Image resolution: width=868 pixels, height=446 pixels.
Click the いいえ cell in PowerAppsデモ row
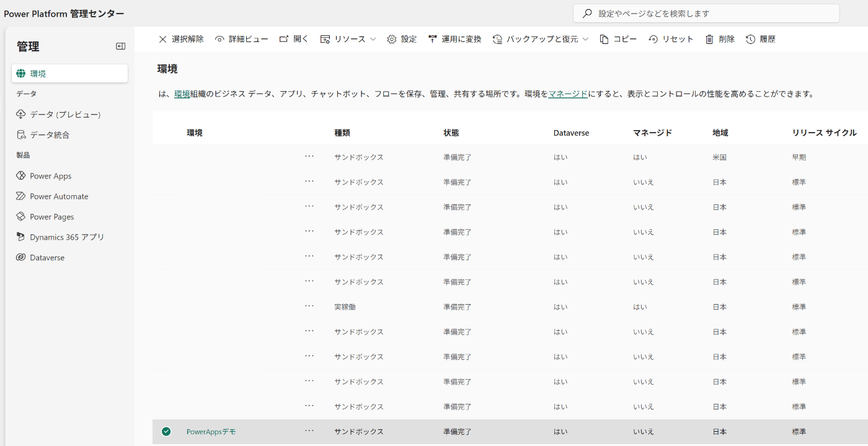644,432
